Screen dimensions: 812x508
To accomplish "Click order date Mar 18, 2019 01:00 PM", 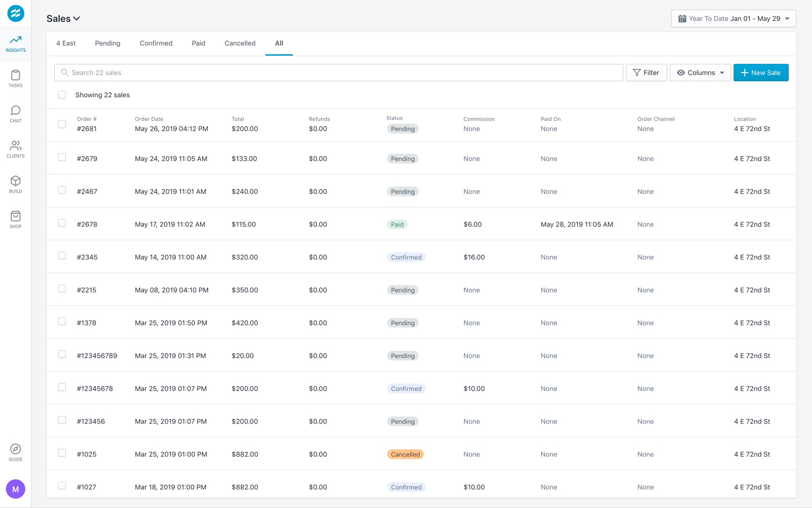I will tap(171, 487).
